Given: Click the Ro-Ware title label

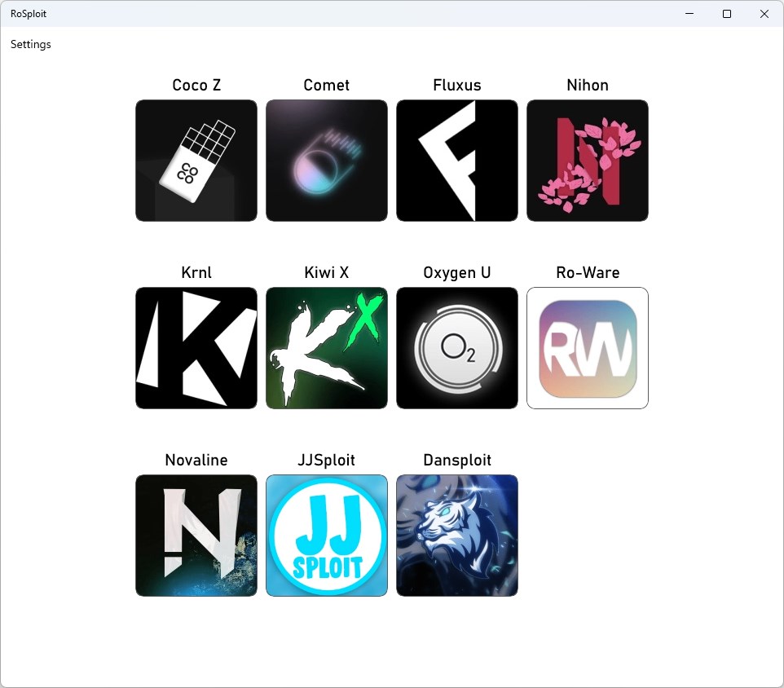Looking at the screenshot, I should 588,272.
